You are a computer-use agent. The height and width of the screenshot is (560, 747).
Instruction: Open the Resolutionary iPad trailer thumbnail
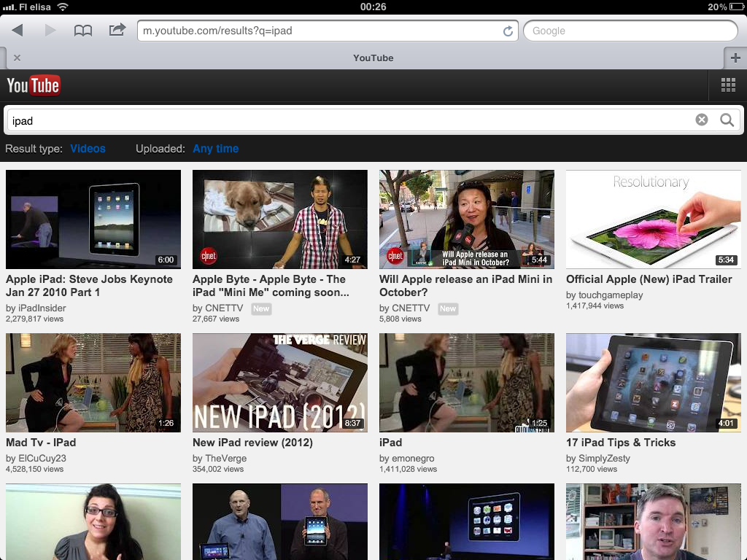(654, 219)
